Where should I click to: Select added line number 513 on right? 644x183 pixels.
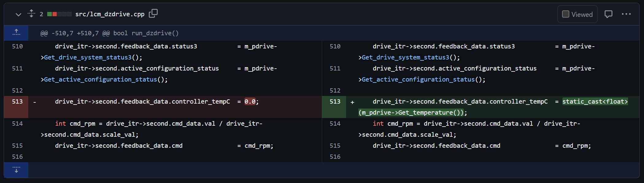pyautogui.click(x=335, y=101)
